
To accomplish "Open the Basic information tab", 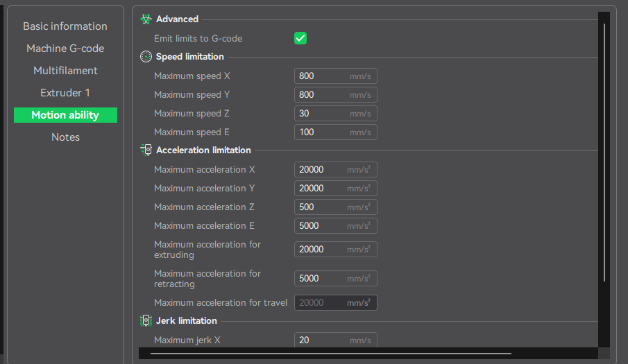I will (65, 26).
